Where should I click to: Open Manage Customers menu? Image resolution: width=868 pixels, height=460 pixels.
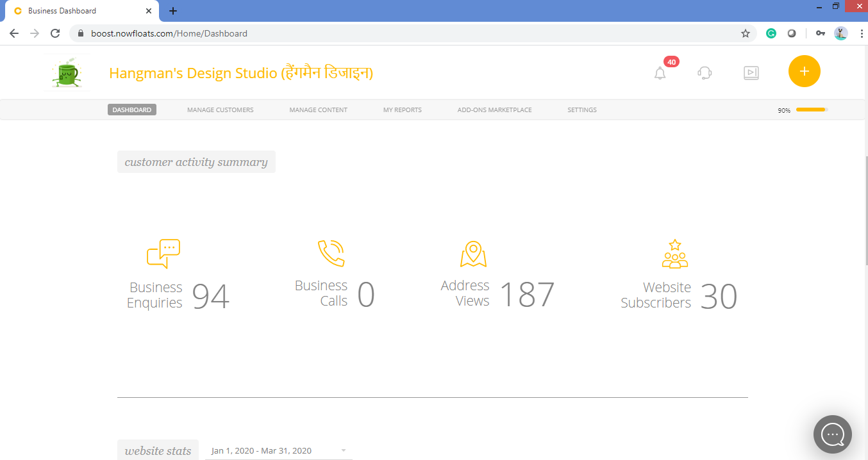point(220,110)
